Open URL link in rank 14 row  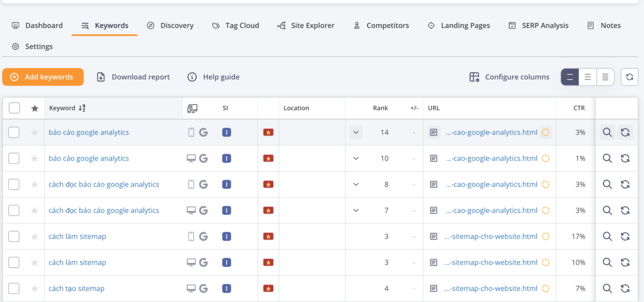491,132
